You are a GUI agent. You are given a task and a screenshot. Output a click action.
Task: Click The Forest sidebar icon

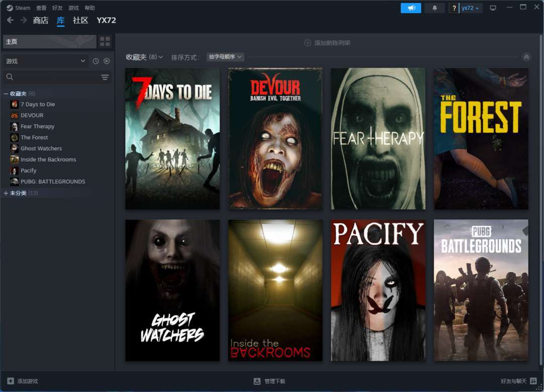coord(14,137)
